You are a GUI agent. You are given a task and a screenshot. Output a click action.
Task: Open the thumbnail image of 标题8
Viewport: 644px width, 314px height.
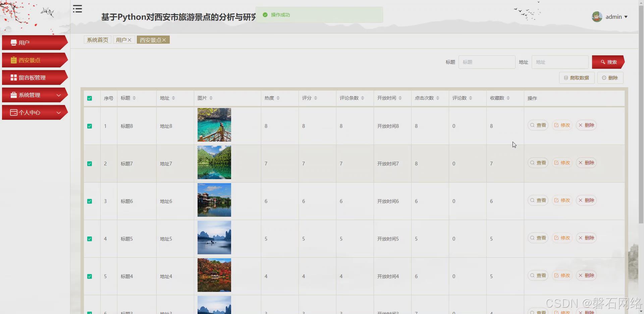[x=214, y=125]
